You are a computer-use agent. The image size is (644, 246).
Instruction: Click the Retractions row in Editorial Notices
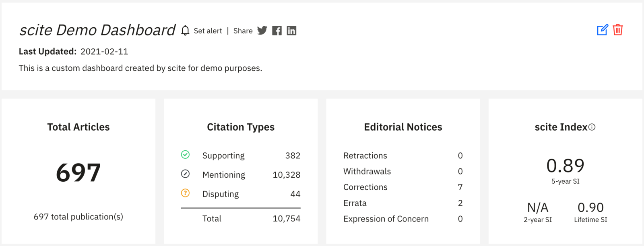[365, 155]
